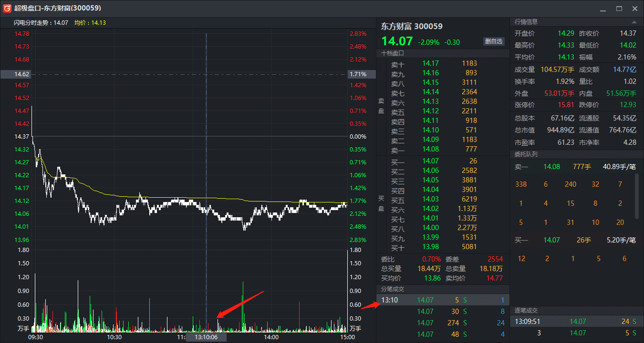This screenshot has height=343, width=644.
Task: Click the 委比 value 0.70%
Action: pyautogui.click(x=431, y=259)
